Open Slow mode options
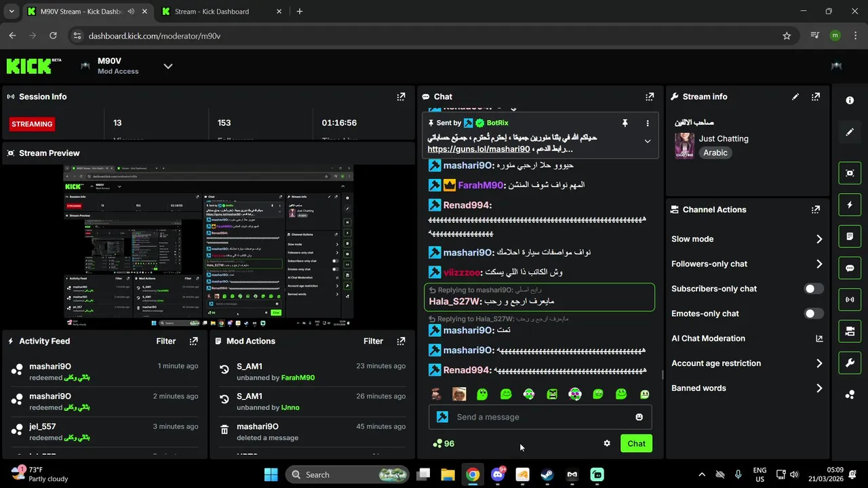The height and width of the screenshot is (488, 868). 747,239
